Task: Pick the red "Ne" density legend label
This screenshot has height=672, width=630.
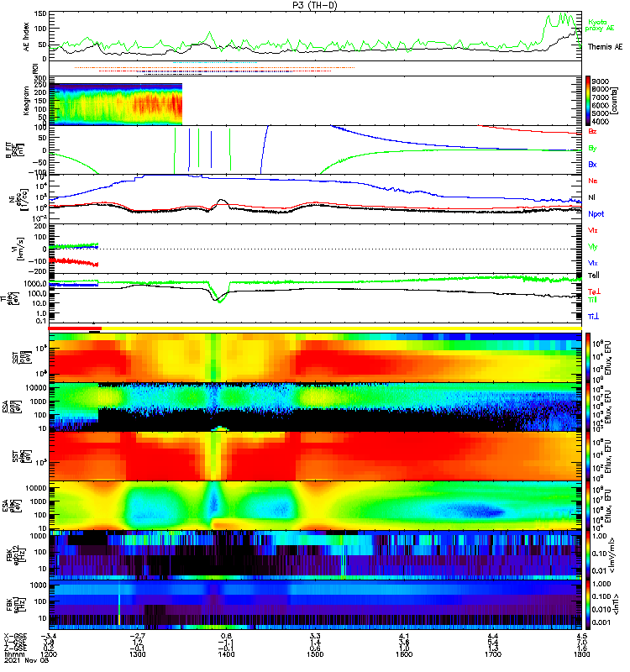Action: coord(593,181)
